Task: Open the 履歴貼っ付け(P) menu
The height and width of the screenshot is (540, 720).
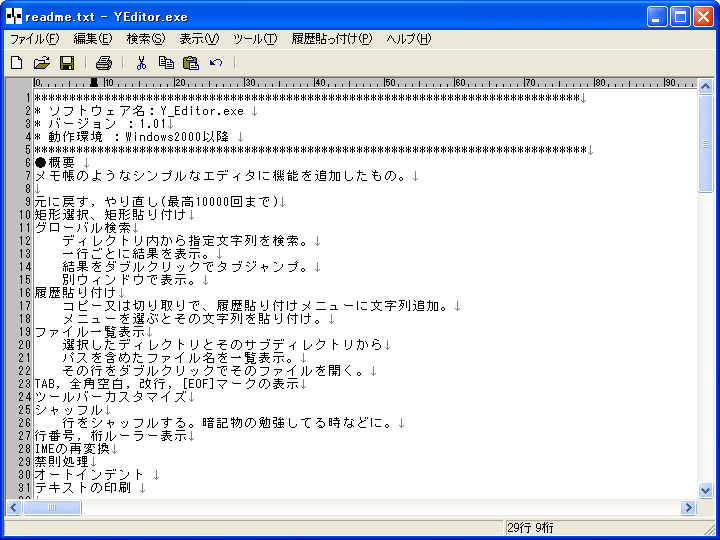Action: (x=332, y=39)
